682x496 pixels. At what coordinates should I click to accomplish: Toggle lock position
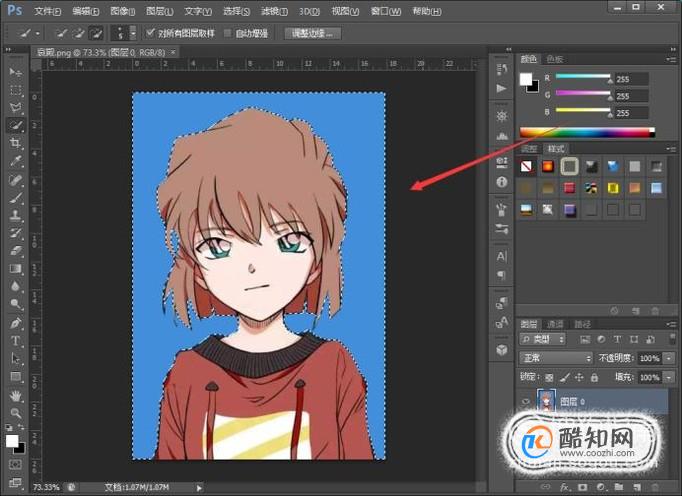click(579, 378)
